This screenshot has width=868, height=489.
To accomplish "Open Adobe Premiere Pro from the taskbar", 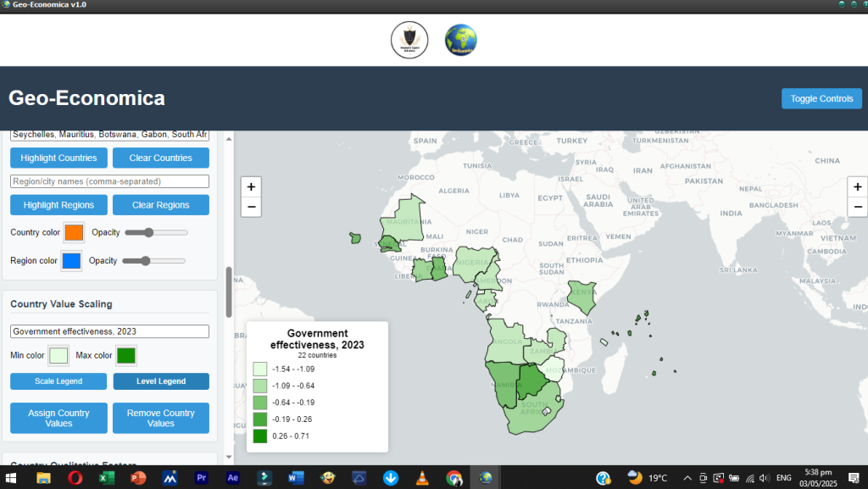I will (201, 478).
